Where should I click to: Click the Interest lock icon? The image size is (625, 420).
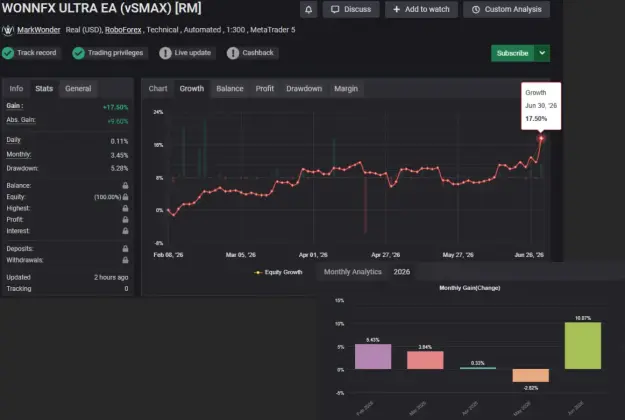tap(125, 231)
